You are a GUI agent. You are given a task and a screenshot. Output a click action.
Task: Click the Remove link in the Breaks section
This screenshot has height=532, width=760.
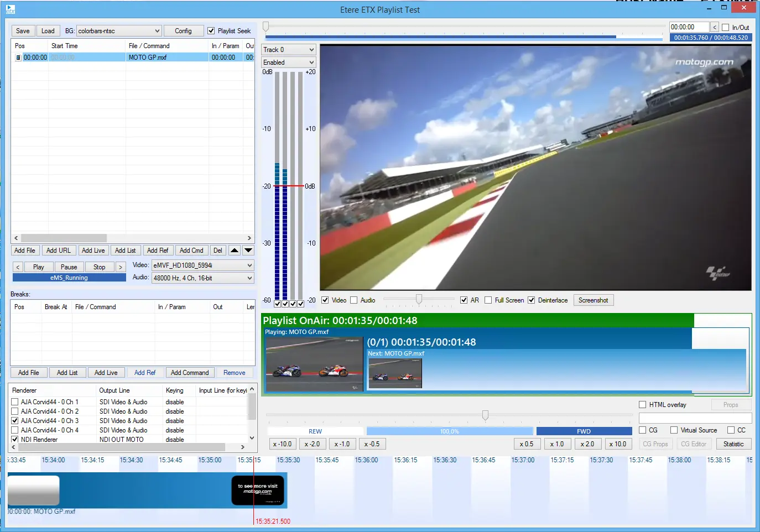pos(234,373)
